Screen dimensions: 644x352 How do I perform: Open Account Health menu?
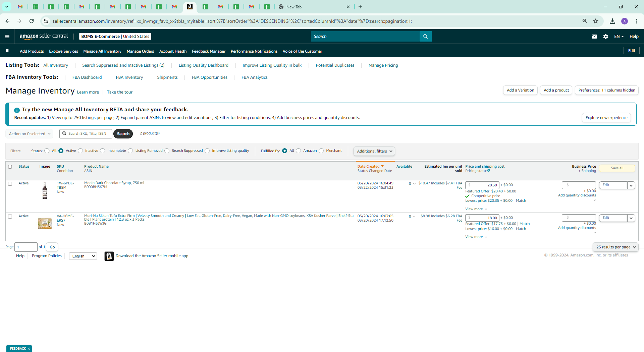pyautogui.click(x=173, y=51)
